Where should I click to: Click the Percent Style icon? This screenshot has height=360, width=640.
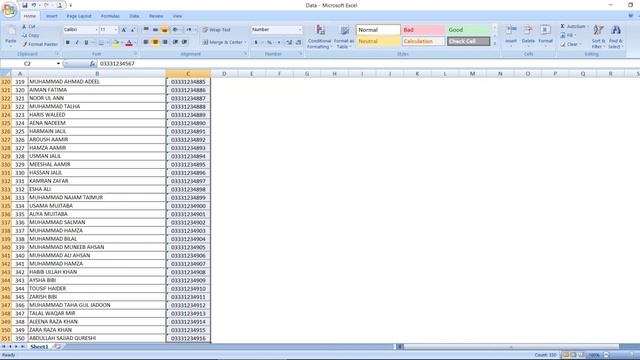pos(269,42)
